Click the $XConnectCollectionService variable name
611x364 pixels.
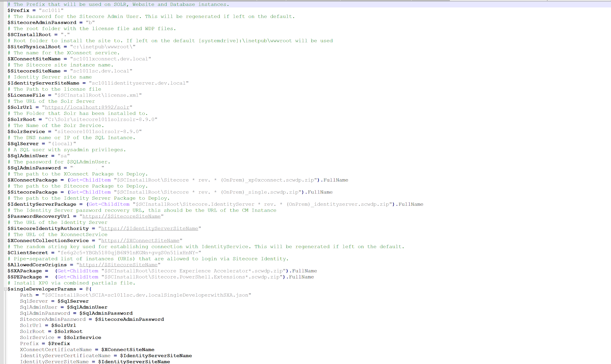[48, 241]
